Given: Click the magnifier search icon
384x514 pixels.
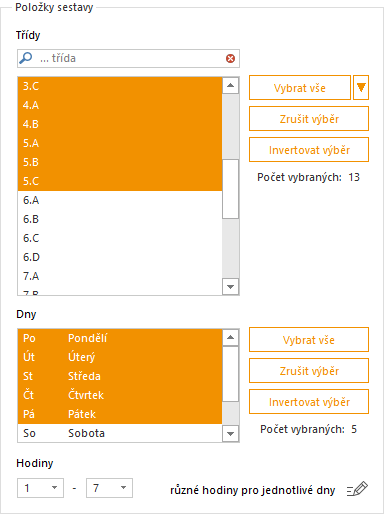Looking at the screenshot, I should coord(26,58).
